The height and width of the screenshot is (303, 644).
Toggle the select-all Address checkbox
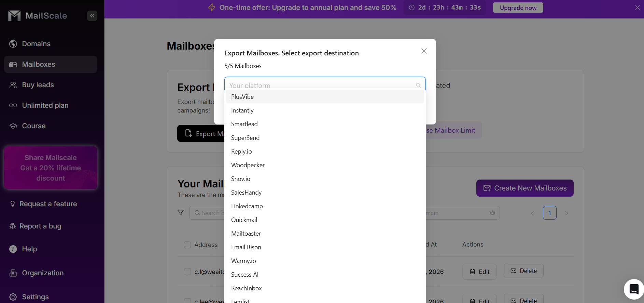pos(187,245)
